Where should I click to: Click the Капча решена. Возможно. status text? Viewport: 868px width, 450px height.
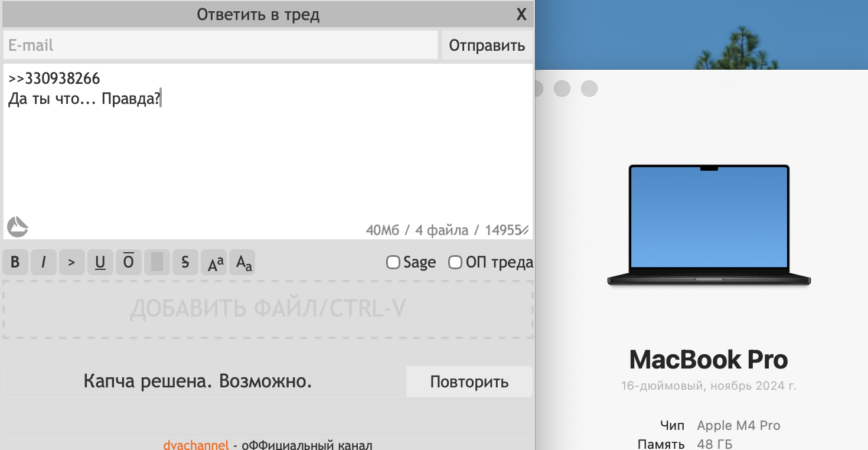point(198,381)
